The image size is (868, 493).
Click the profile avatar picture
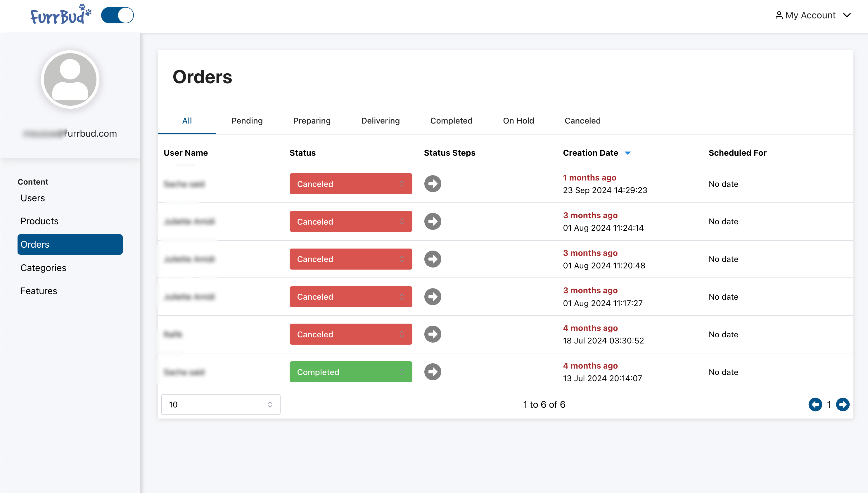70,79
